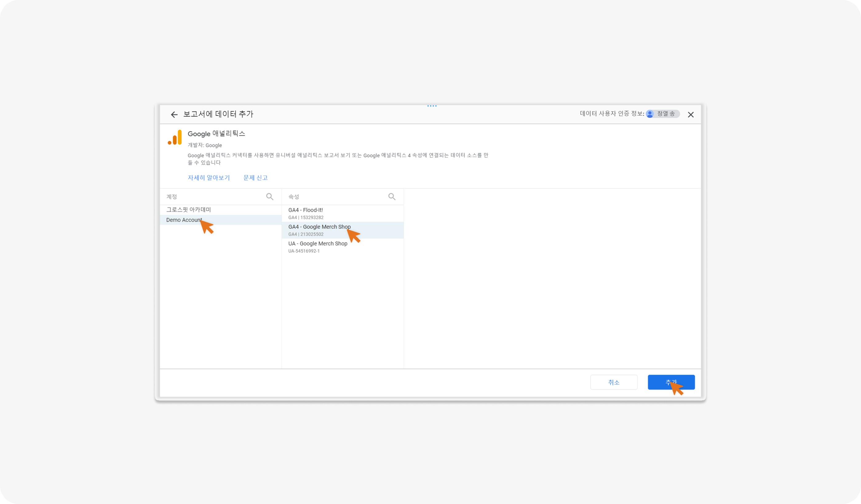861x504 pixels.
Task: Click the 취소 cancel button
Action: 614,382
